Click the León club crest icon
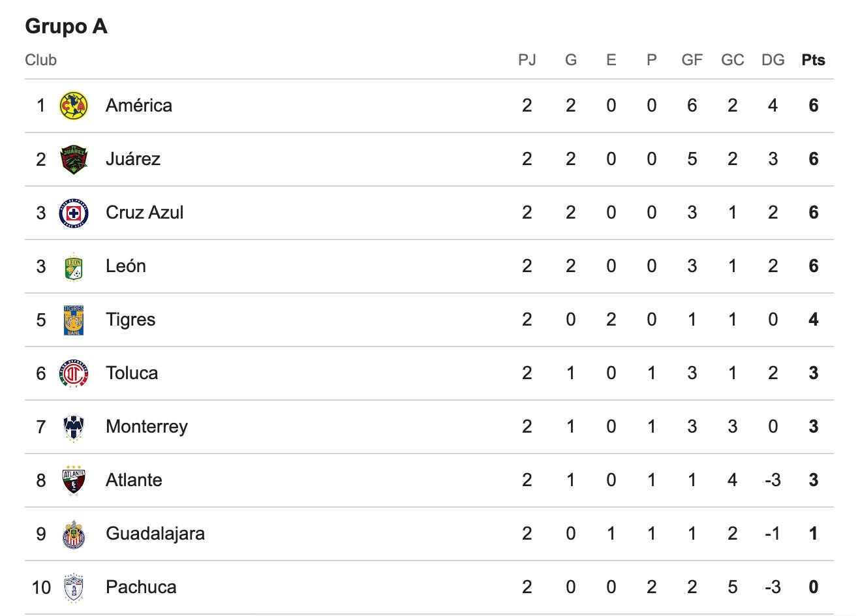Viewport: 860px width, 616px height. pyautogui.click(x=74, y=266)
